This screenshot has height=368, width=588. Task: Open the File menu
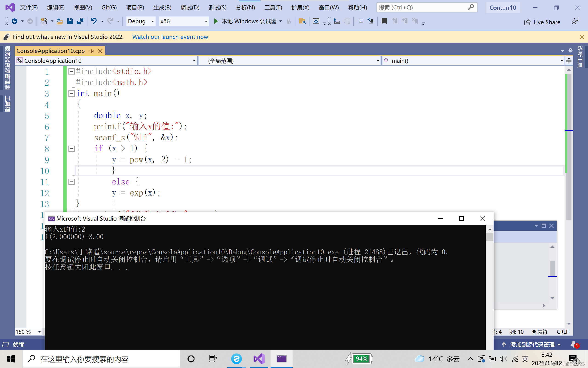29,8
